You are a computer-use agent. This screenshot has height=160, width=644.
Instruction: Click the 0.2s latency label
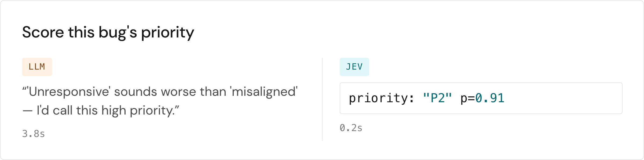click(351, 128)
